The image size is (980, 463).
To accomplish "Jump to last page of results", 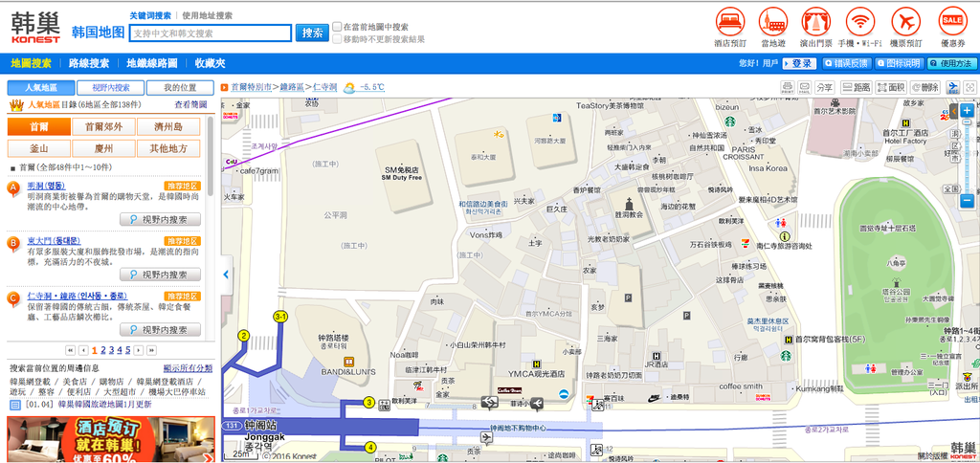I will (151, 350).
